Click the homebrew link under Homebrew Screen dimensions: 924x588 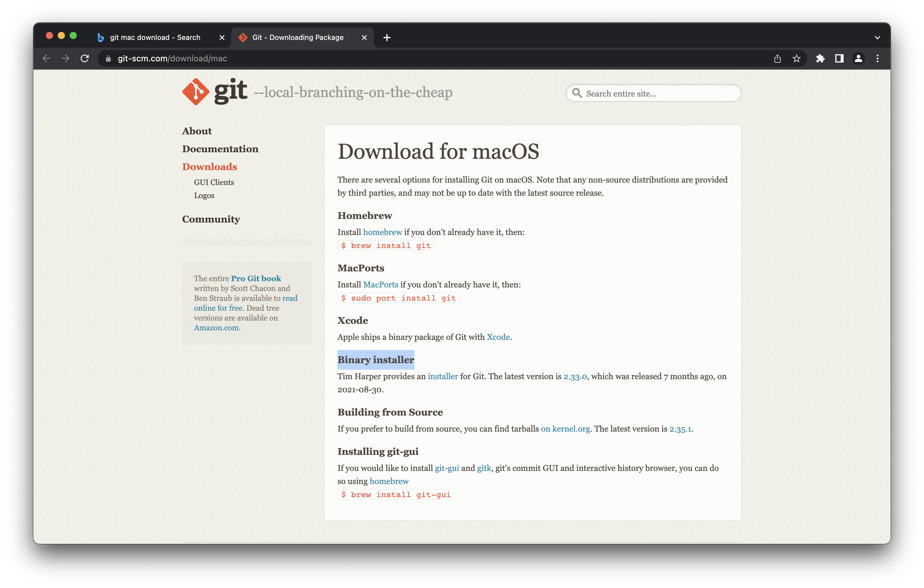pos(383,232)
